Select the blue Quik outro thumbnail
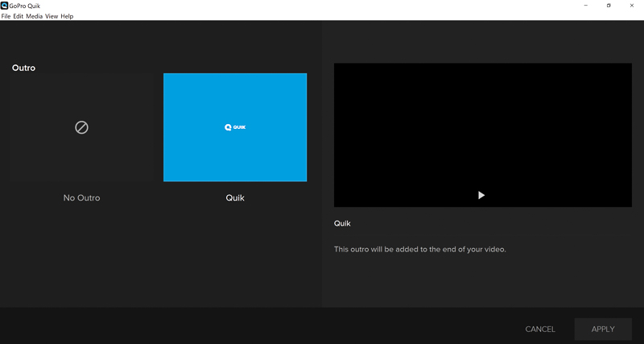The height and width of the screenshot is (344, 644). click(x=235, y=127)
